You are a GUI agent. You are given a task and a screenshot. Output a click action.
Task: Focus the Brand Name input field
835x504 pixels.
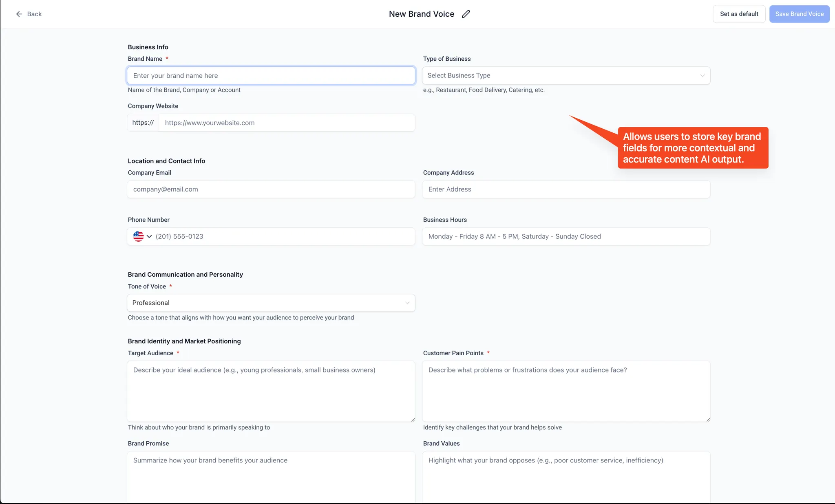(x=271, y=75)
